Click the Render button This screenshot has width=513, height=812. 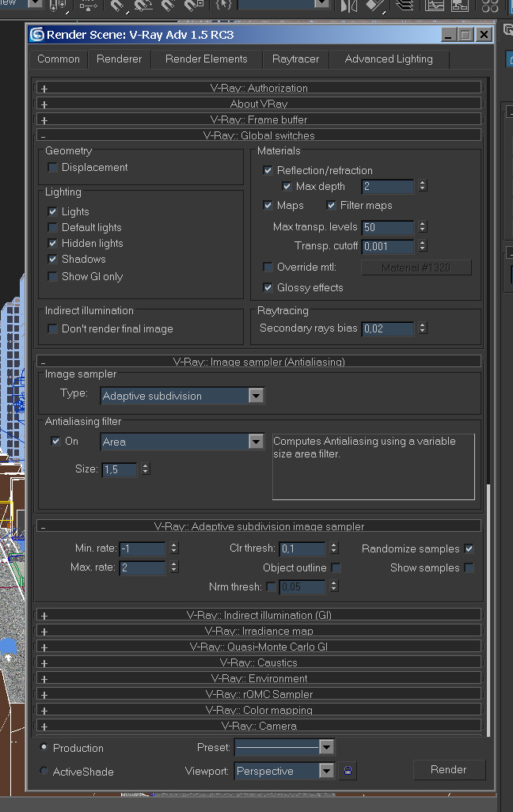click(449, 769)
